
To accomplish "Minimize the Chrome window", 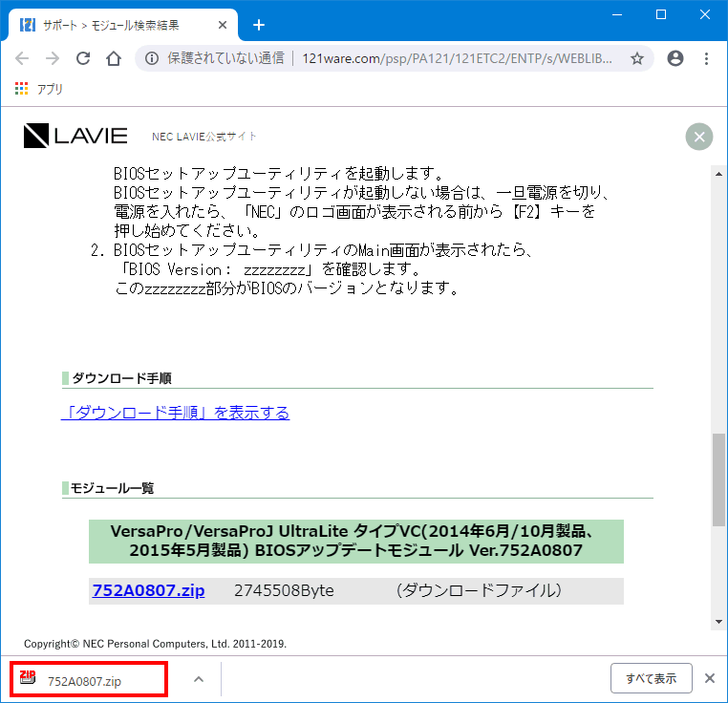I will point(617,15).
